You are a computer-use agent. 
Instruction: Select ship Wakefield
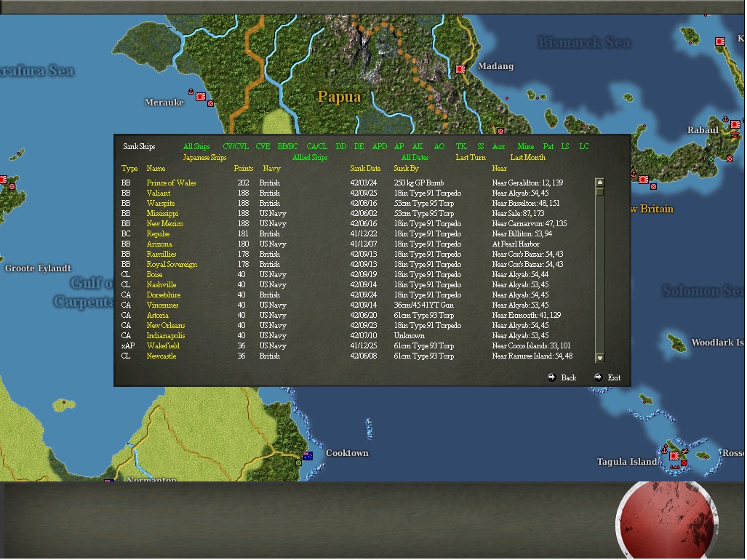(x=163, y=345)
